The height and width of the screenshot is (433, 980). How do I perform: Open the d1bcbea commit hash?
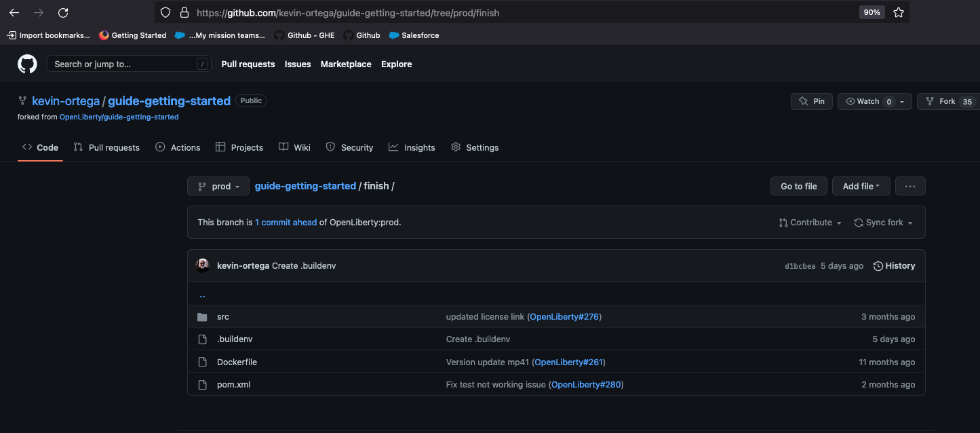tap(800, 266)
